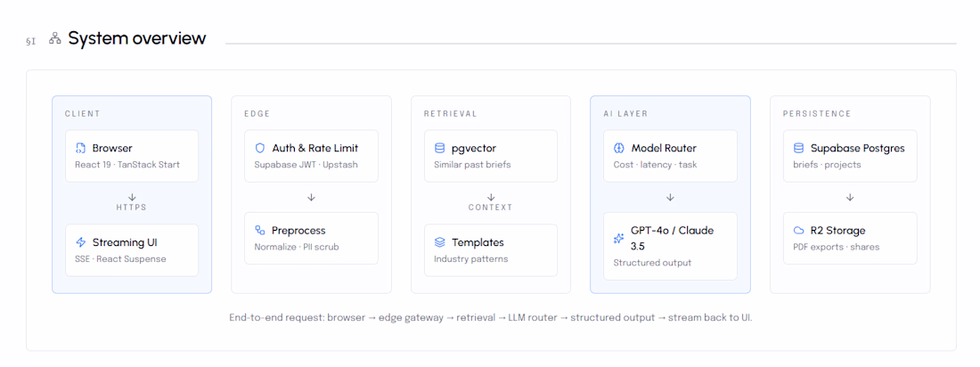This screenshot has height=367, width=980.
Task: Click the 'System overview' heading
Action: pyautogui.click(x=137, y=38)
